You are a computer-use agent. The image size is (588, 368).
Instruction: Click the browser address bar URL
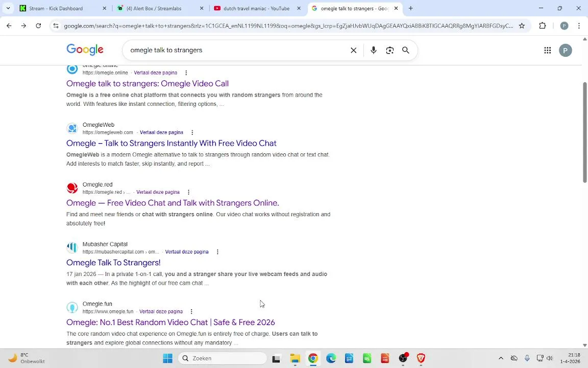[288, 26]
